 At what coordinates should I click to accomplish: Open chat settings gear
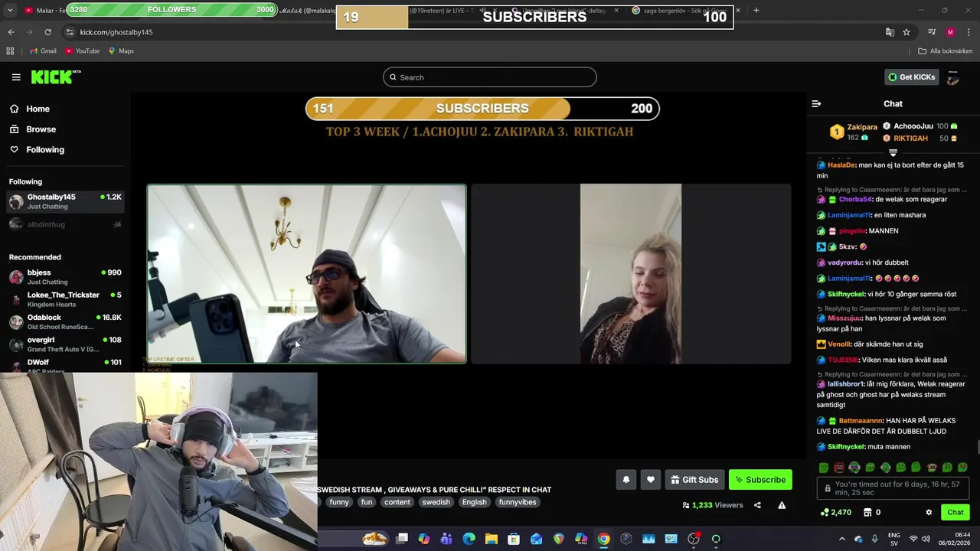click(x=929, y=513)
